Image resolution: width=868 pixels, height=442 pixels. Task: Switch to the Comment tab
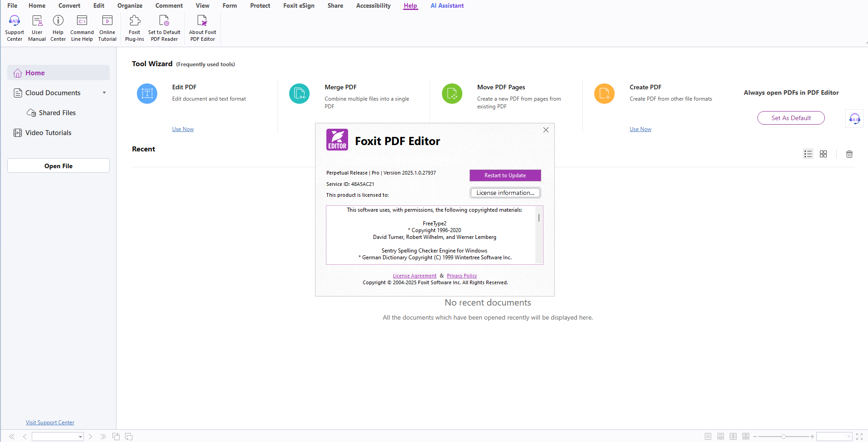tap(169, 5)
